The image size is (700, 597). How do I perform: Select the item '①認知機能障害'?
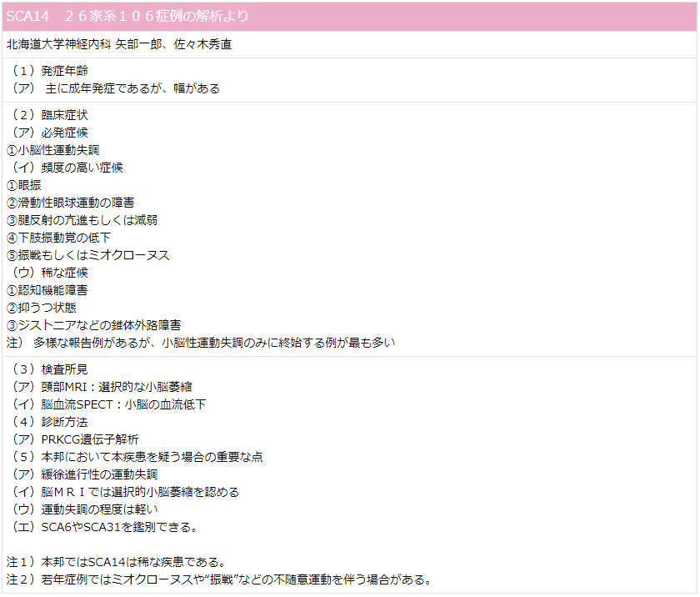coord(47,290)
